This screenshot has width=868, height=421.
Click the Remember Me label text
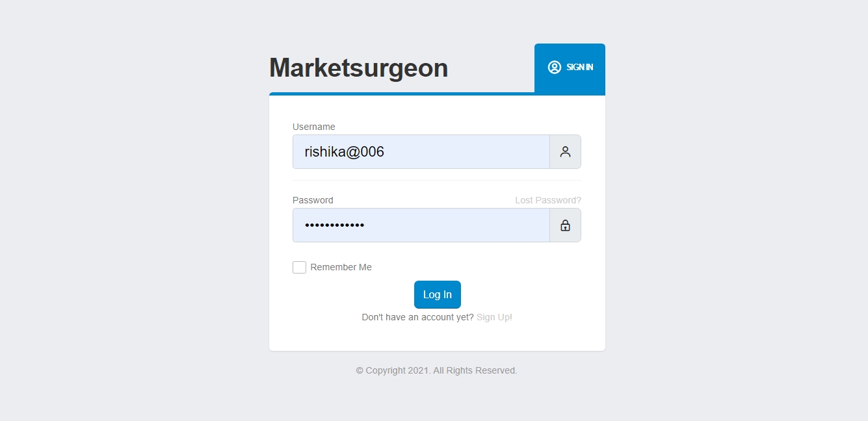pyautogui.click(x=341, y=267)
